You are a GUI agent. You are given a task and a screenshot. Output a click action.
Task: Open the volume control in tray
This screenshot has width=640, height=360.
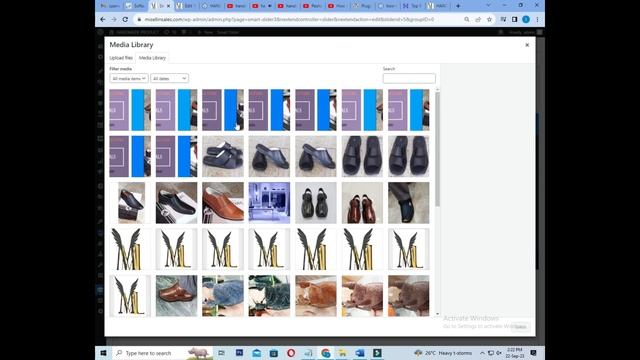click(499, 353)
